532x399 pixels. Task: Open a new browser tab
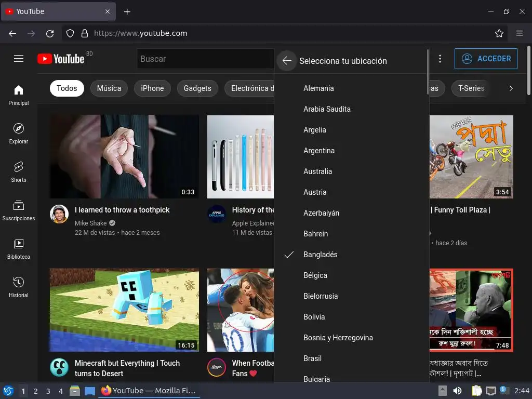127,11
